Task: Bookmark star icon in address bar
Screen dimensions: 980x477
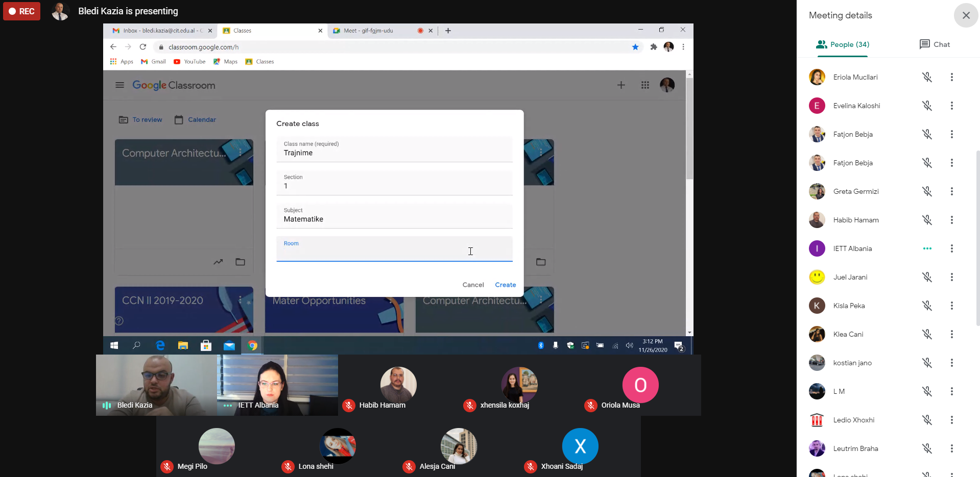Action: tap(635, 47)
